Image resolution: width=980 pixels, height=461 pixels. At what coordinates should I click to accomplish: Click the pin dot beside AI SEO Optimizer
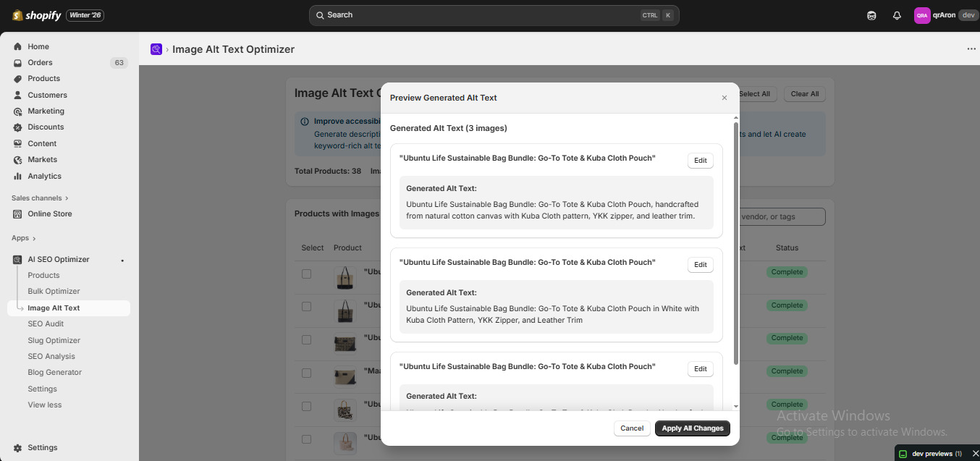[122, 260]
